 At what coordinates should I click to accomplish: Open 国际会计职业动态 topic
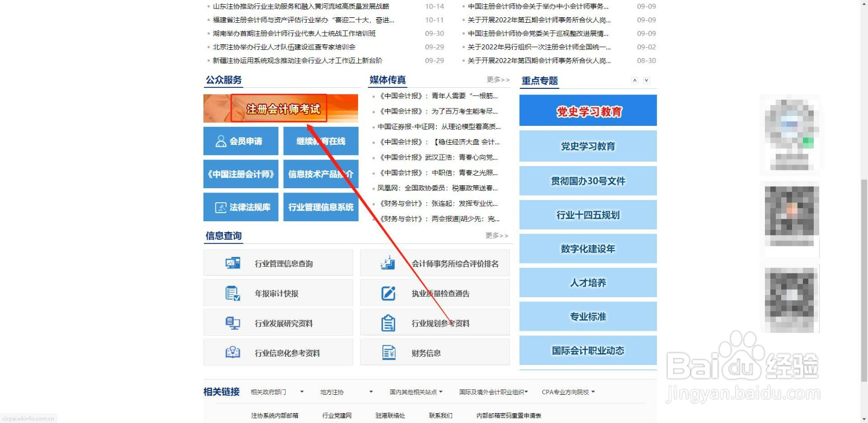pos(588,350)
